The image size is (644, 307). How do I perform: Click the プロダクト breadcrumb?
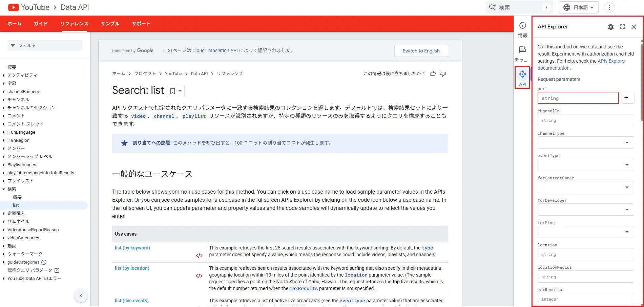pyautogui.click(x=145, y=73)
